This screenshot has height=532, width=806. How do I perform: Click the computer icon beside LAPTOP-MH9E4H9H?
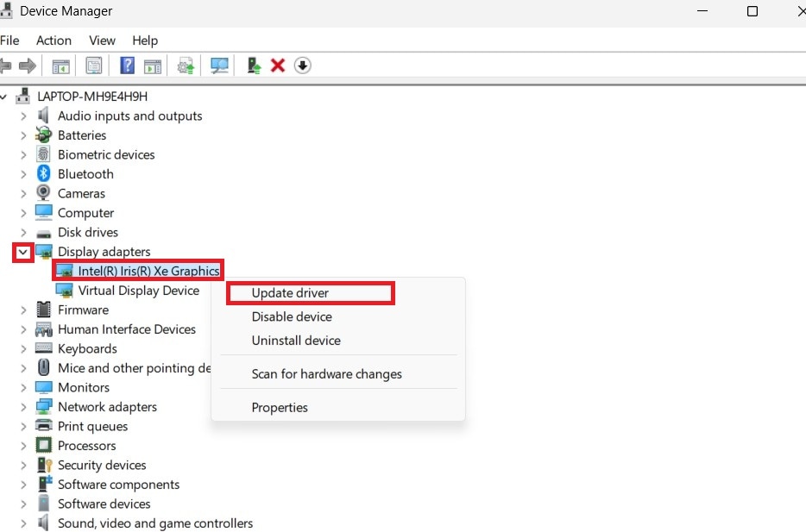point(22,96)
